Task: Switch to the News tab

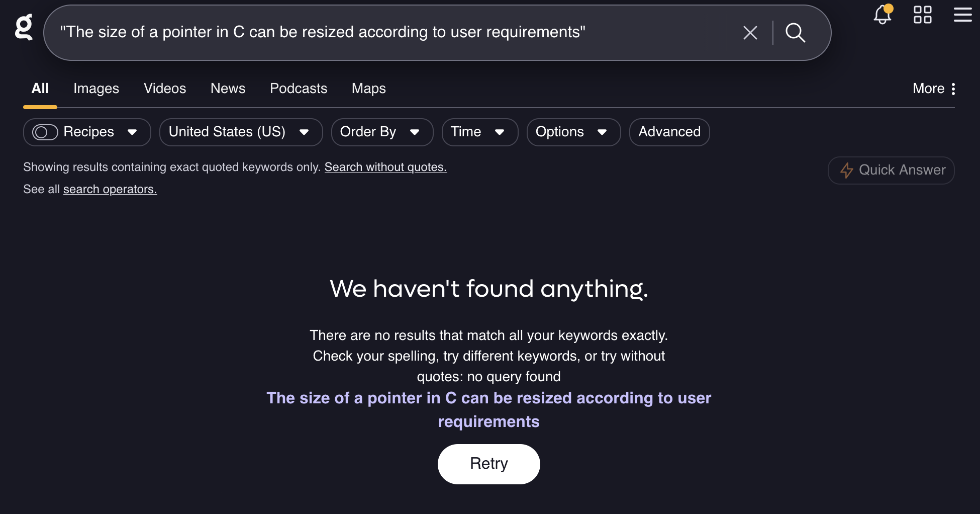Action: [228, 89]
